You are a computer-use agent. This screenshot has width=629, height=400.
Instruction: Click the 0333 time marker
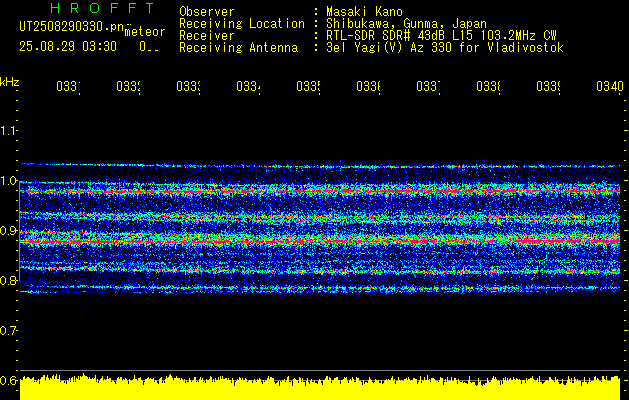[188, 87]
